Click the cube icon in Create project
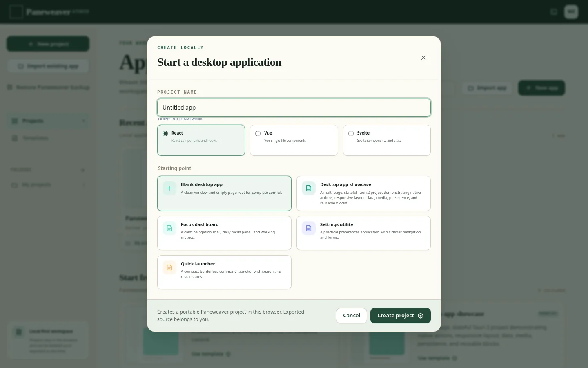Image resolution: width=588 pixels, height=368 pixels. click(x=421, y=316)
